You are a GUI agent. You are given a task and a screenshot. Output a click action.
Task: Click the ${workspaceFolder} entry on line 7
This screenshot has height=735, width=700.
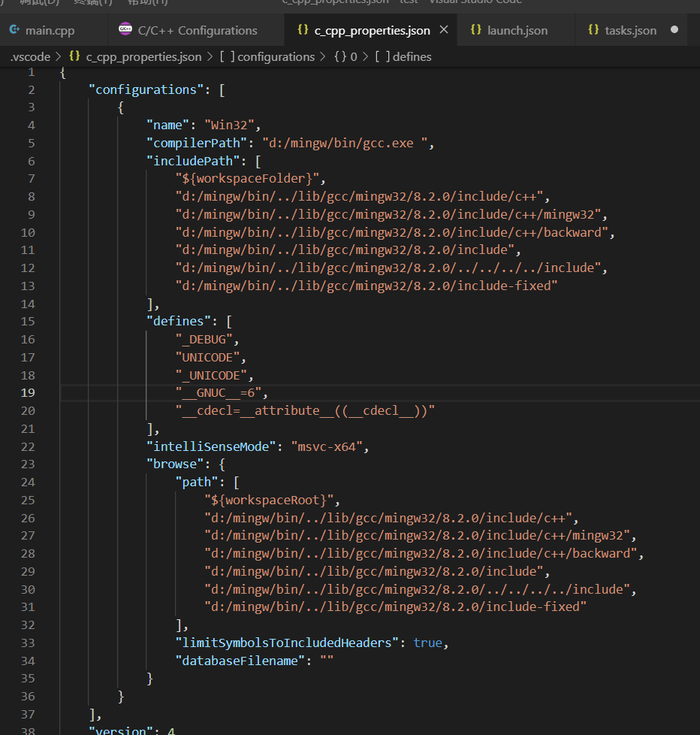coord(247,179)
